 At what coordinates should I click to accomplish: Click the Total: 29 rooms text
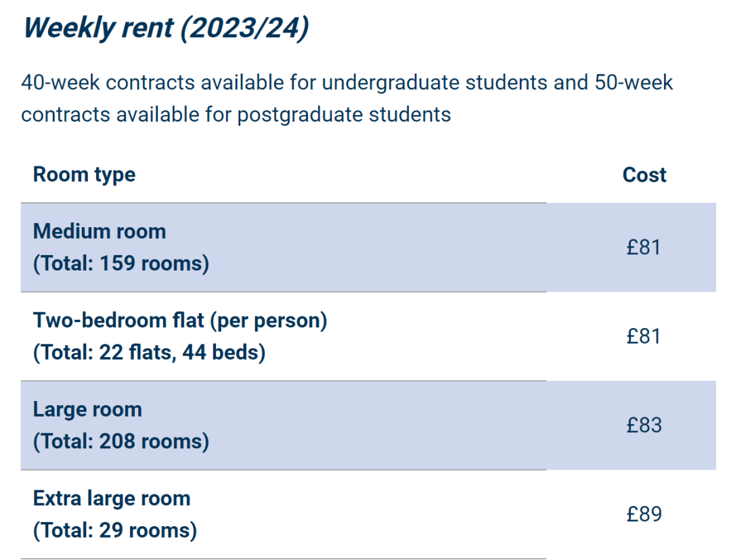[115, 530]
